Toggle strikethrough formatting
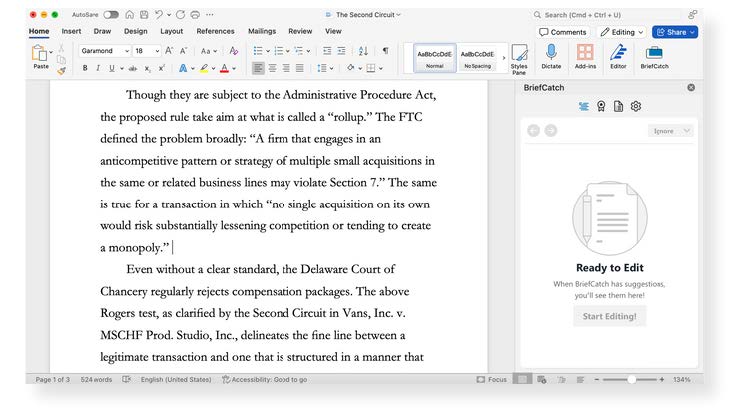Screen dimensions: 752x417 [x=133, y=68]
